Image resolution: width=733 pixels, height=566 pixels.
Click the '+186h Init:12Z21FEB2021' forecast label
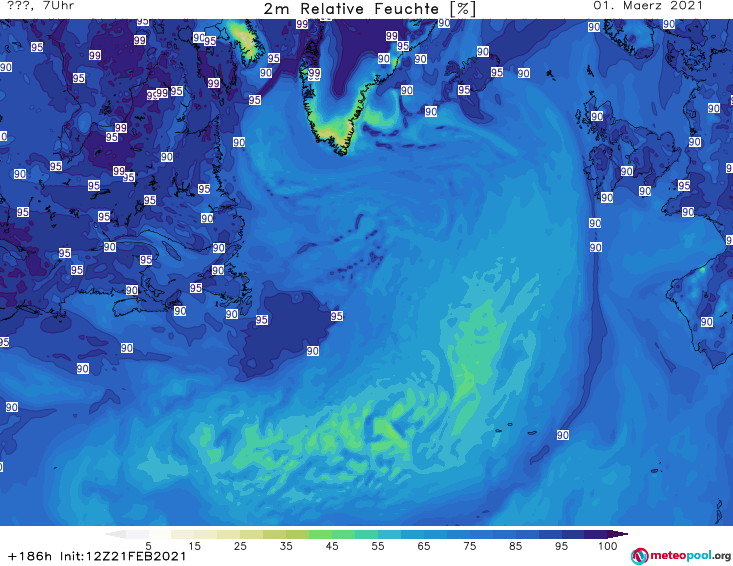pyautogui.click(x=97, y=556)
